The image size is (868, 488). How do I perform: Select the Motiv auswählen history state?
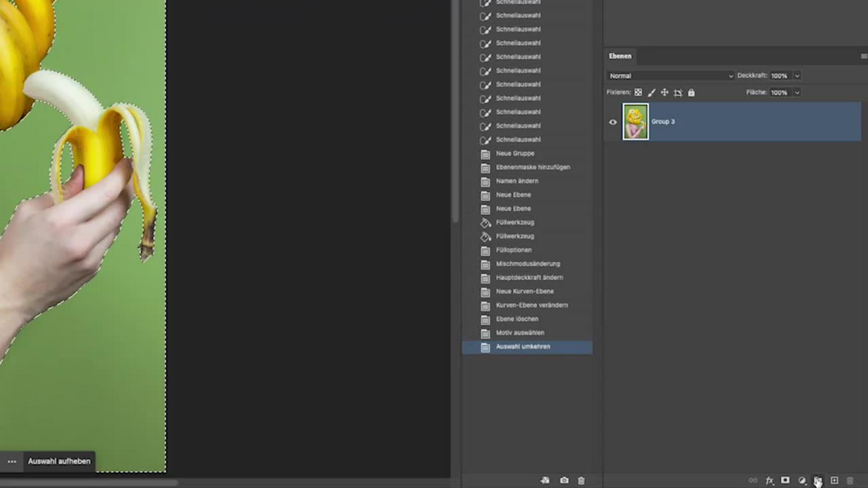tap(520, 333)
